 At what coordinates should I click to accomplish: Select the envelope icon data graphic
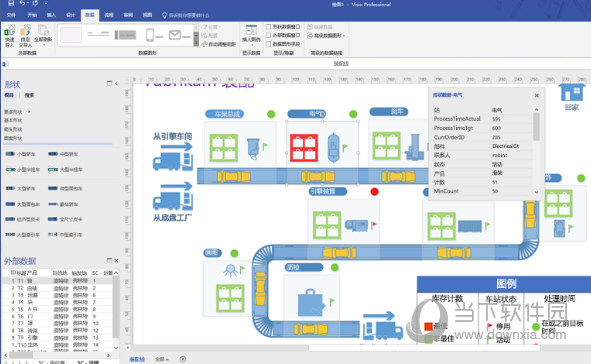click(179, 35)
